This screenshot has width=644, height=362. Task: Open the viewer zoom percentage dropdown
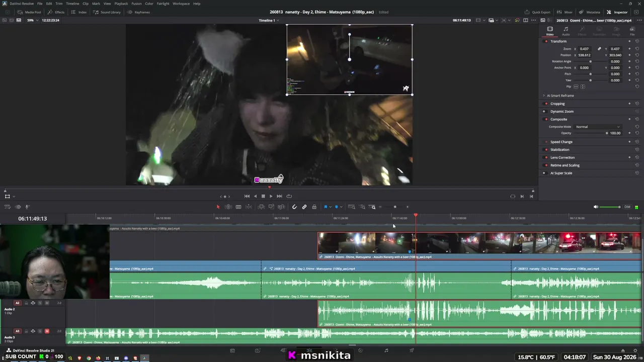[x=33, y=20]
